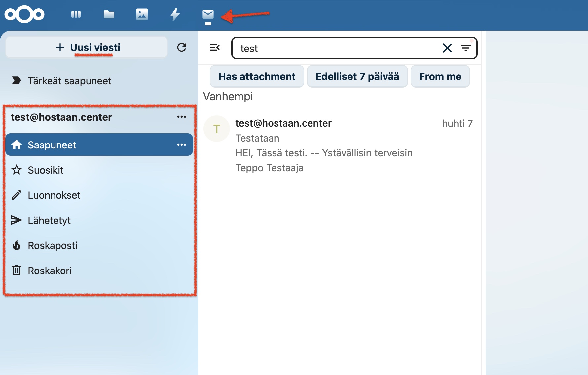Screen dimensions: 588x375
Task: Open the Nextcloud home logo
Action: pyautogui.click(x=24, y=15)
